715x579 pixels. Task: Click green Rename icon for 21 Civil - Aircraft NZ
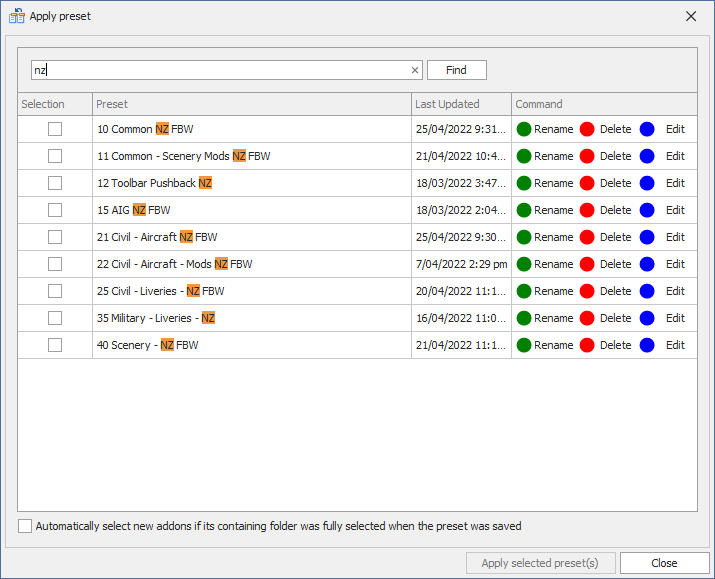coord(524,237)
